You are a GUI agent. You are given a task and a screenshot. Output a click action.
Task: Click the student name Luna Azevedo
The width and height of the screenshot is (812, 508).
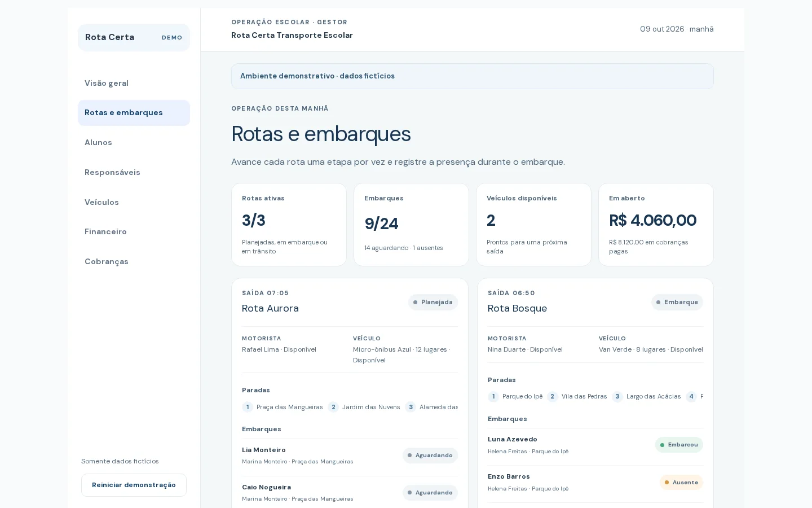point(513,439)
